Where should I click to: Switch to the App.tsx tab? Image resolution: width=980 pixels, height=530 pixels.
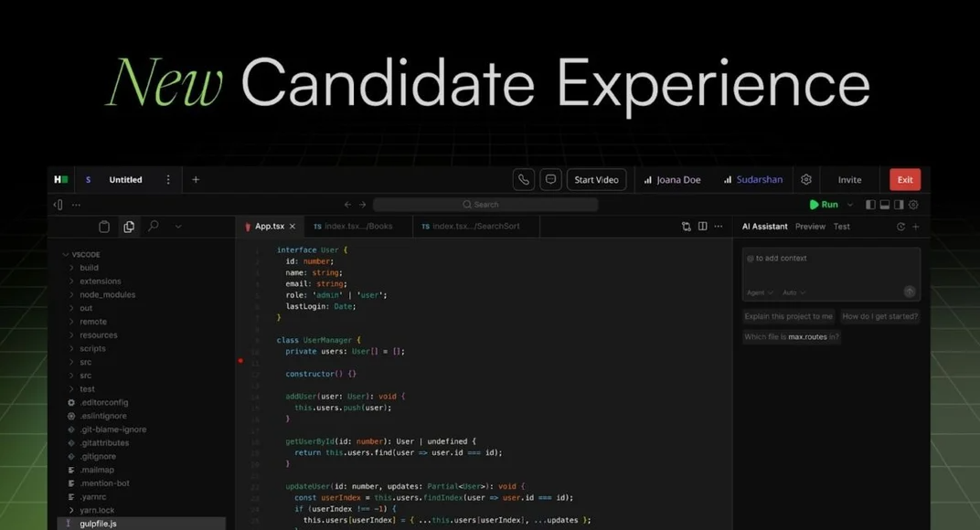(x=270, y=227)
